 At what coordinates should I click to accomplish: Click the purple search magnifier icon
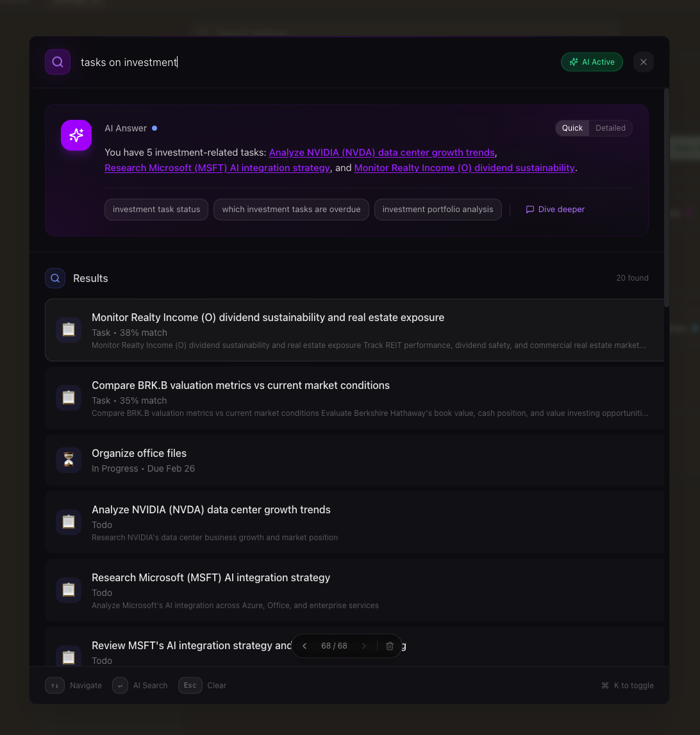point(58,62)
